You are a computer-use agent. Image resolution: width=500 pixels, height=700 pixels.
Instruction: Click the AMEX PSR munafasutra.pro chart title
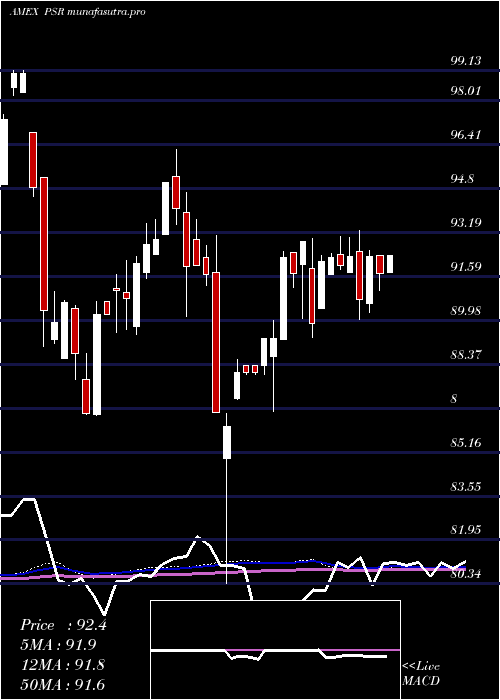(x=77, y=12)
